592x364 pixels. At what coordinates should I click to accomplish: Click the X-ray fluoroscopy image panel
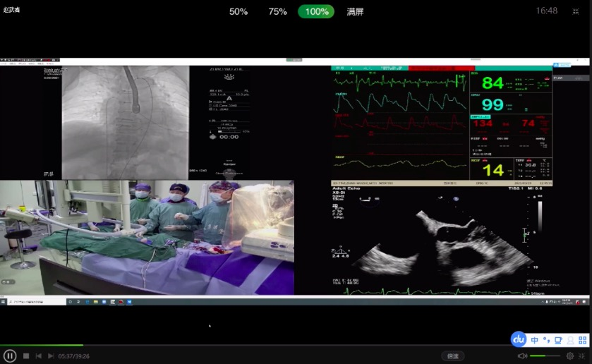[126, 122]
